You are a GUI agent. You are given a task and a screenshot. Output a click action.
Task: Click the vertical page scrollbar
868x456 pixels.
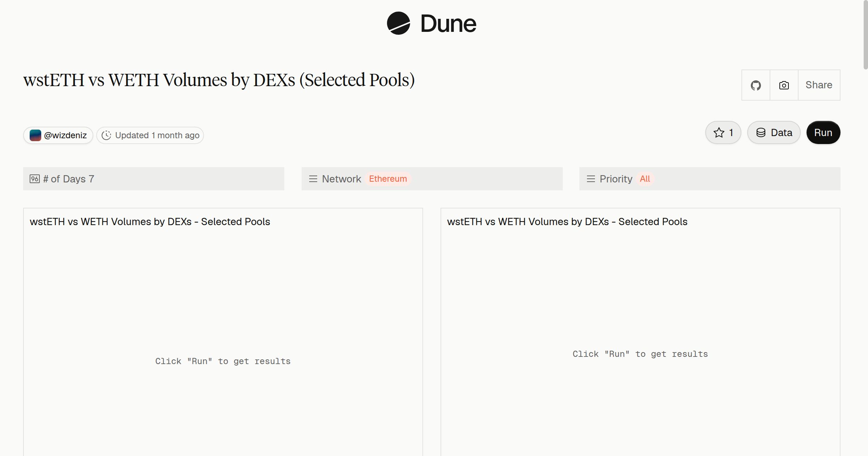[x=865, y=35]
